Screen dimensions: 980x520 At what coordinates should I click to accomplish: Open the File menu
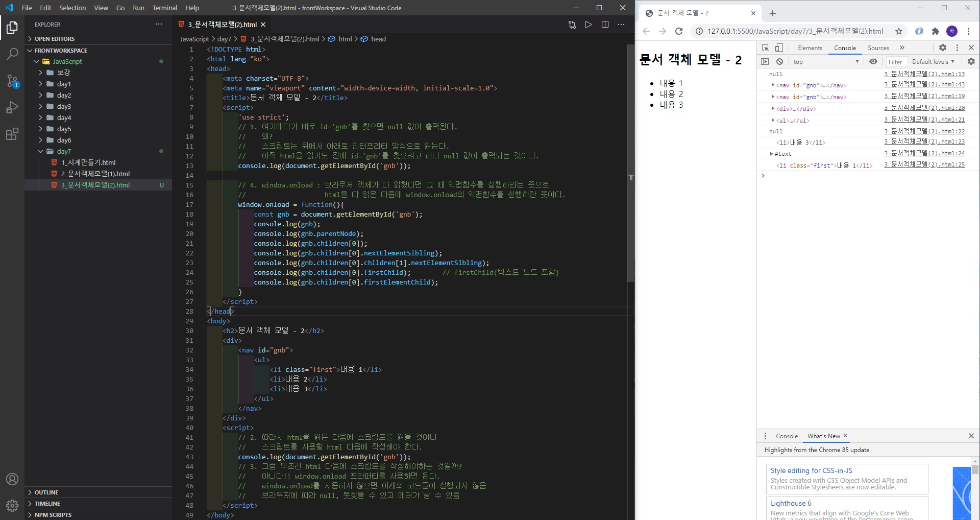point(27,8)
